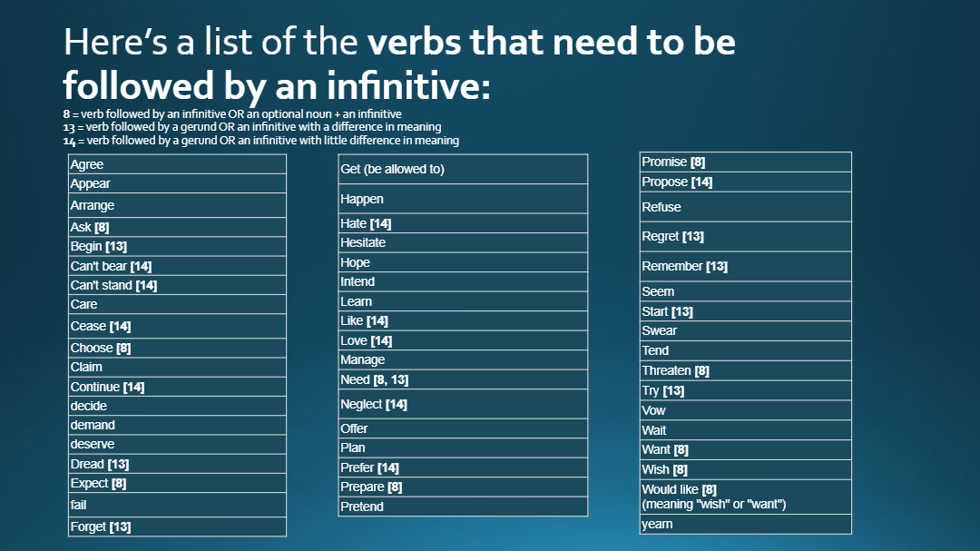Select the "Pretend" cell
This screenshot has width=980, height=551.
(463, 507)
